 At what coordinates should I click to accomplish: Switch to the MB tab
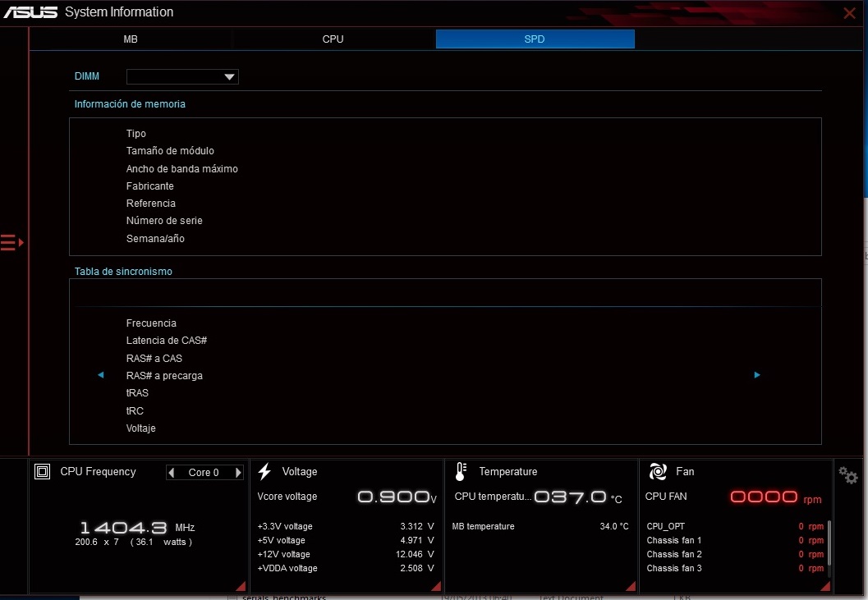(x=131, y=39)
